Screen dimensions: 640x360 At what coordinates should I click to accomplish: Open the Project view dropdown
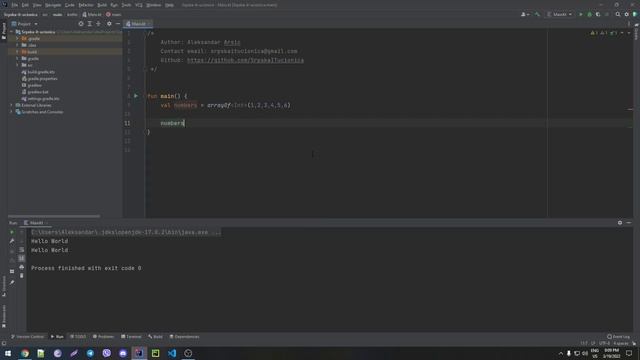pyautogui.click(x=25, y=24)
